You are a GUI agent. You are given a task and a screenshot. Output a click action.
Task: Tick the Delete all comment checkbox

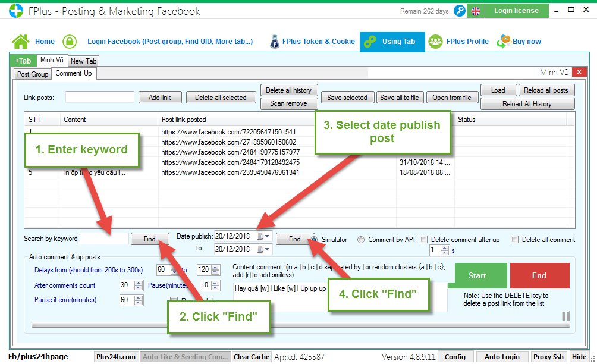click(x=515, y=240)
